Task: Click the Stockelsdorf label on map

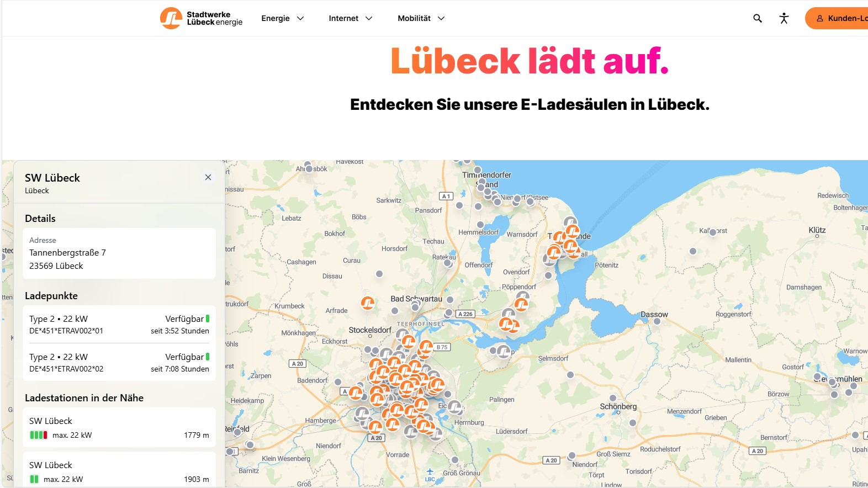Action: [x=370, y=330]
